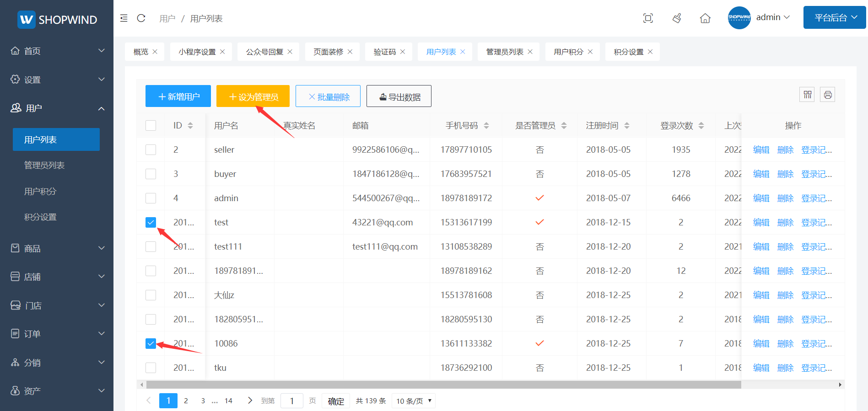This screenshot has height=411, width=868.
Task: Click the admin avatar image
Action: (739, 18)
